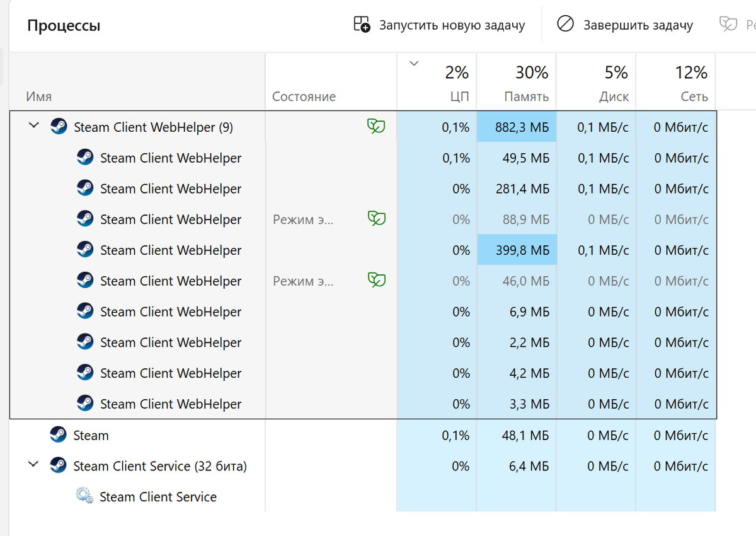Collapse the Steam Client Service (32 бита) group

34,465
